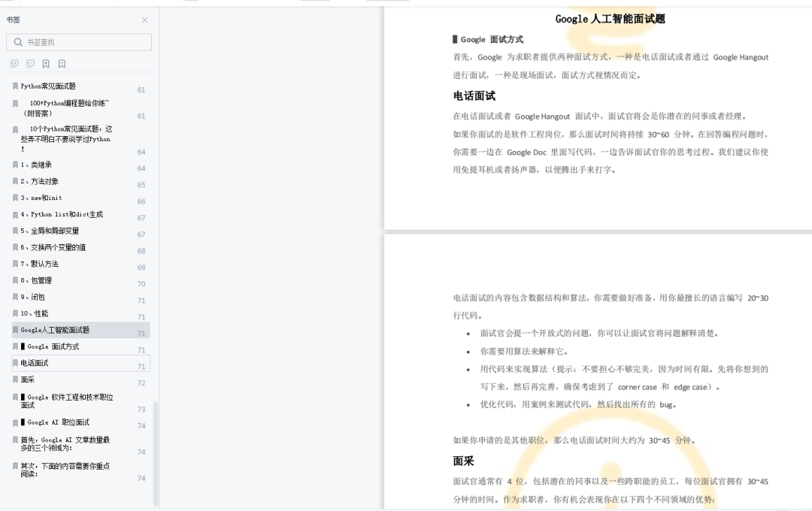Click bookmark flag icon beside 面采
The image size is (812, 511).
click(15, 379)
